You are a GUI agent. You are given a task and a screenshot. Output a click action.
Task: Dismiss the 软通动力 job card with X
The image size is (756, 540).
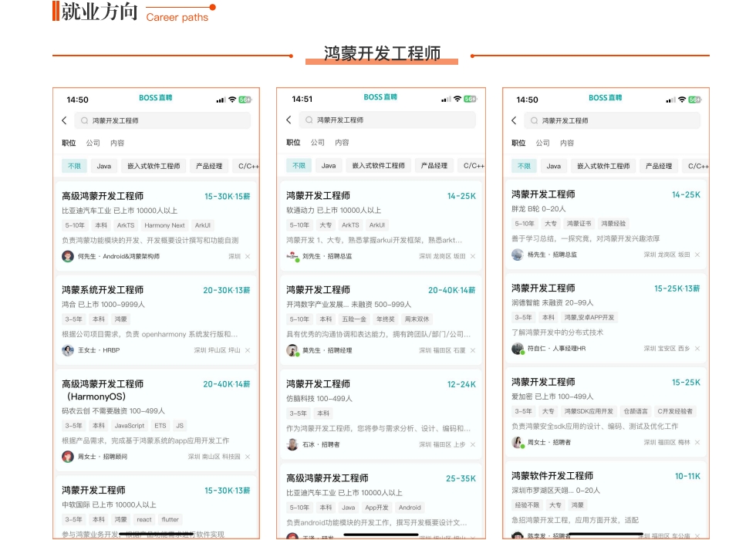tap(472, 256)
